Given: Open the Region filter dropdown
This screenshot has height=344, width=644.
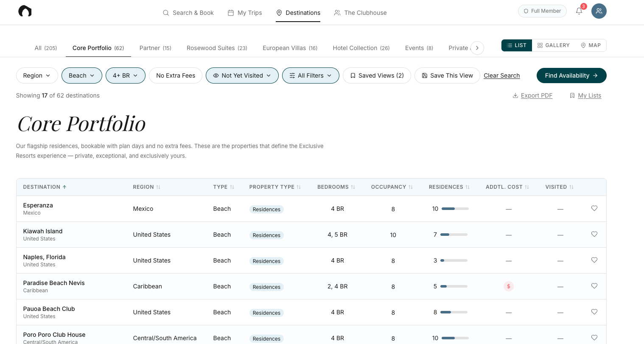Looking at the screenshot, I should point(37,76).
